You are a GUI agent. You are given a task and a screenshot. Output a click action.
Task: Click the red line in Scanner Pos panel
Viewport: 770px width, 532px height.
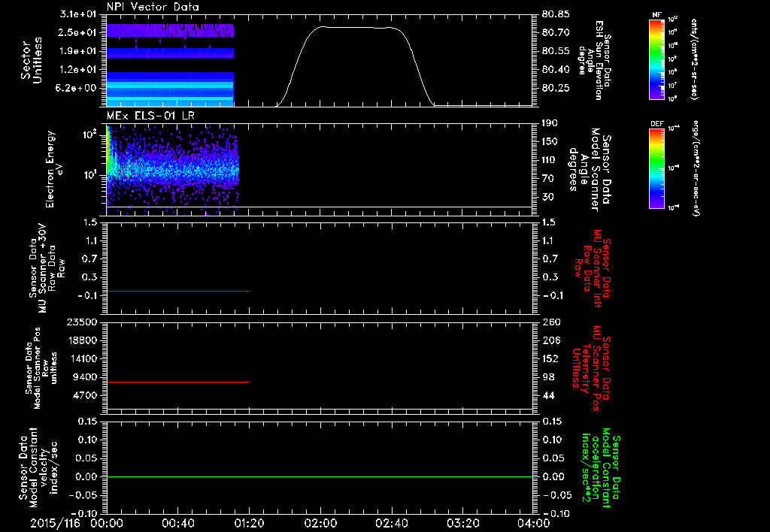[x=177, y=382]
